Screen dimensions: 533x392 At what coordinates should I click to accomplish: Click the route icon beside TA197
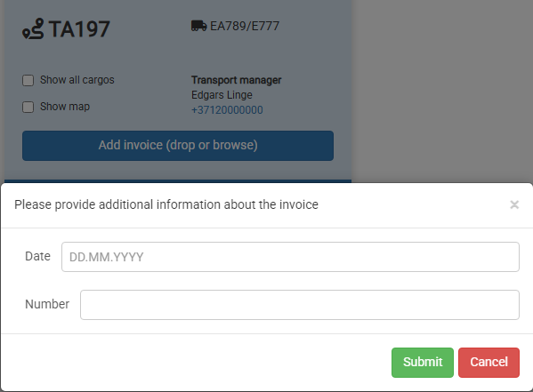click(x=33, y=29)
